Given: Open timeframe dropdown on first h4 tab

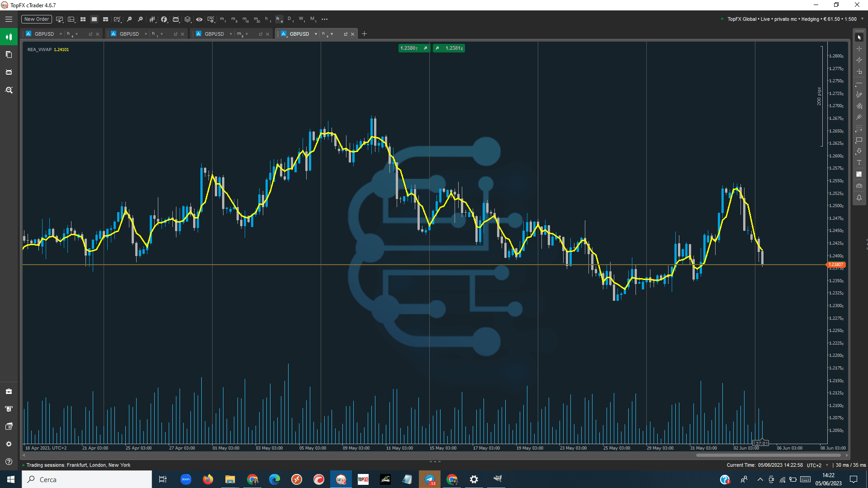Looking at the screenshot, I should pos(77,34).
